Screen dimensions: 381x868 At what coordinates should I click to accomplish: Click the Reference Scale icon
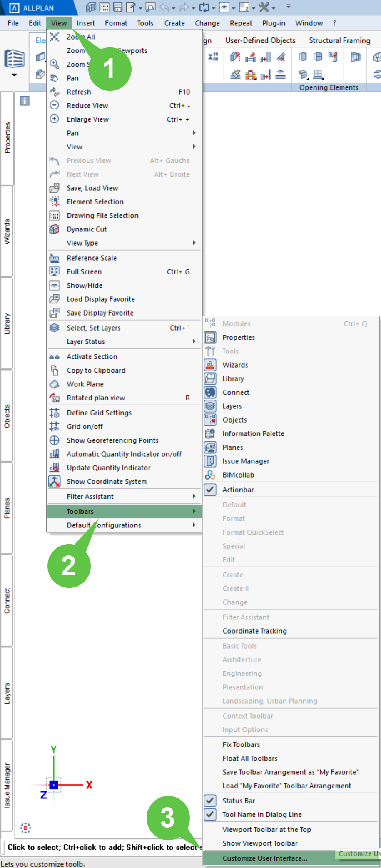(x=55, y=258)
